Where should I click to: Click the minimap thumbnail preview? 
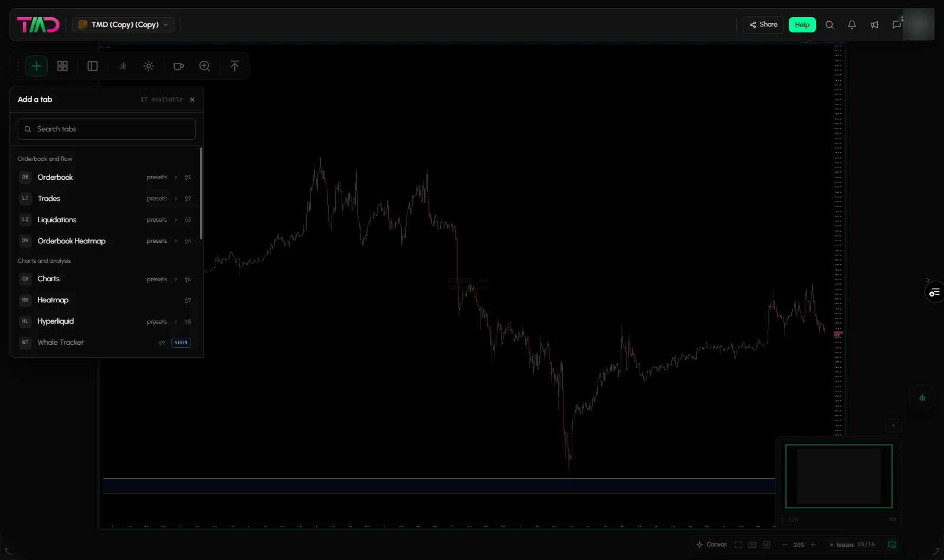(838, 476)
